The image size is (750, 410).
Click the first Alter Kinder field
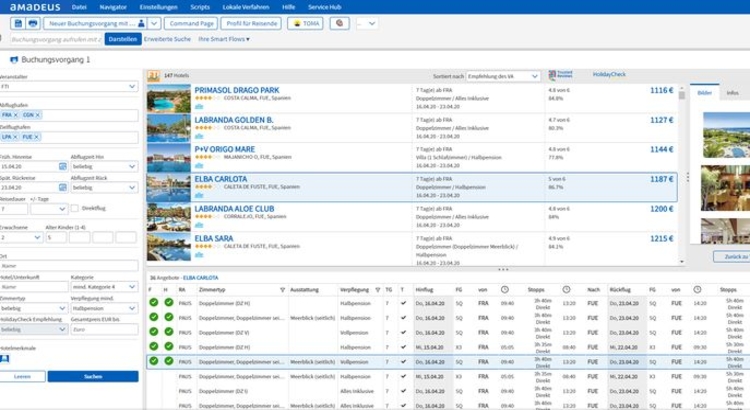tap(56, 237)
